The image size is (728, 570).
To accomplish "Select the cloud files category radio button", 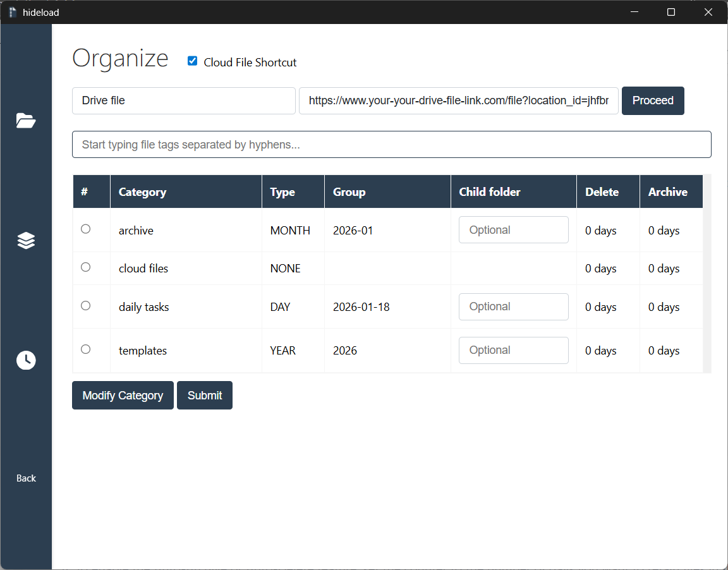I will tap(85, 267).
